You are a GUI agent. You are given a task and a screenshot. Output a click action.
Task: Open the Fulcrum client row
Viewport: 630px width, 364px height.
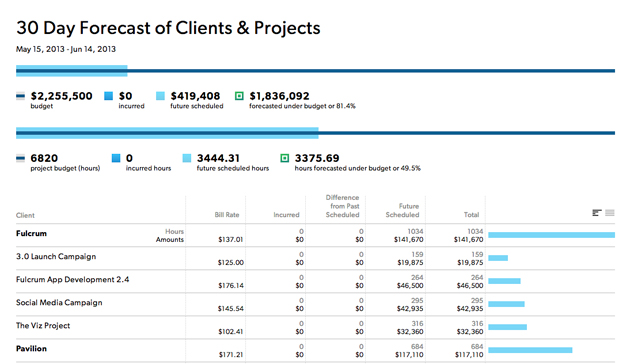(x=31, y=233)
